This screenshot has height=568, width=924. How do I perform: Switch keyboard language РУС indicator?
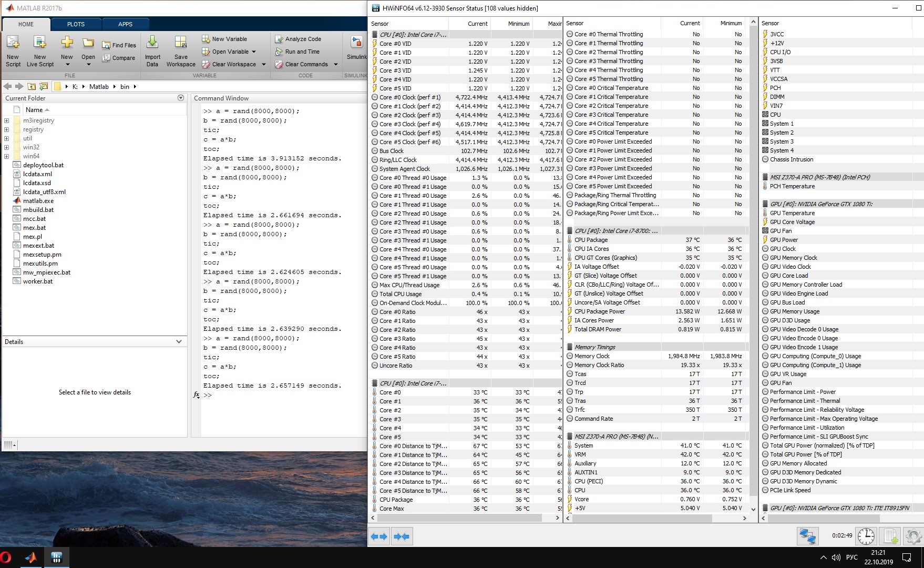point(852,557)
